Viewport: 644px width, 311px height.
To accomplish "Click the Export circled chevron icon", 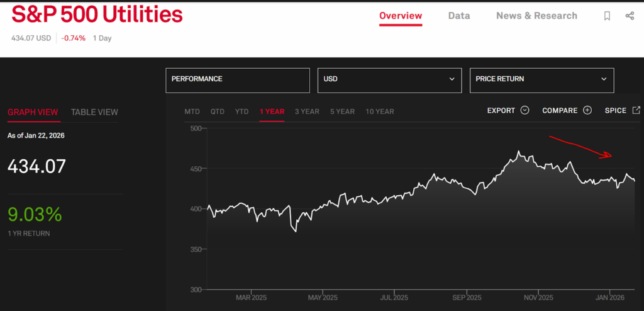I will point(525,110).
